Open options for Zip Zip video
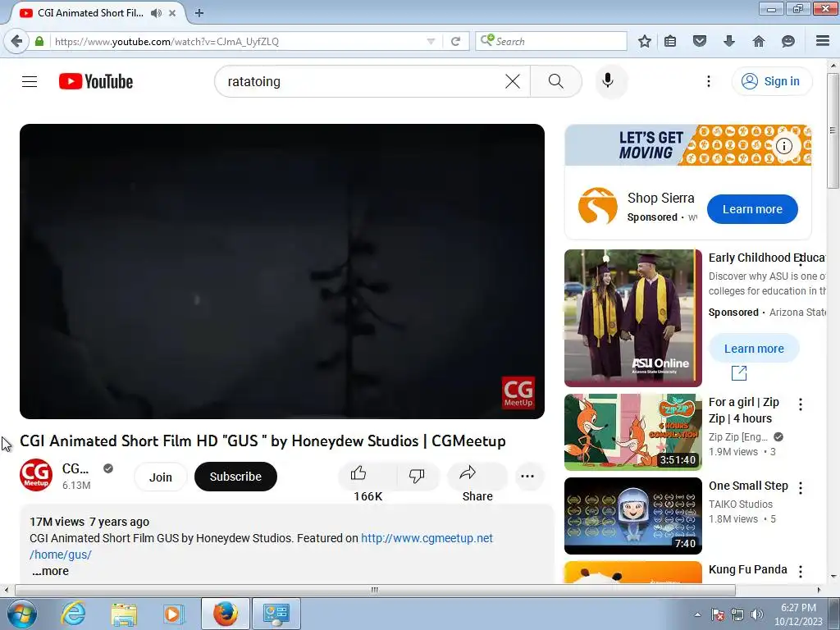The width and height of the screenshot is (840, 630). 801,404
